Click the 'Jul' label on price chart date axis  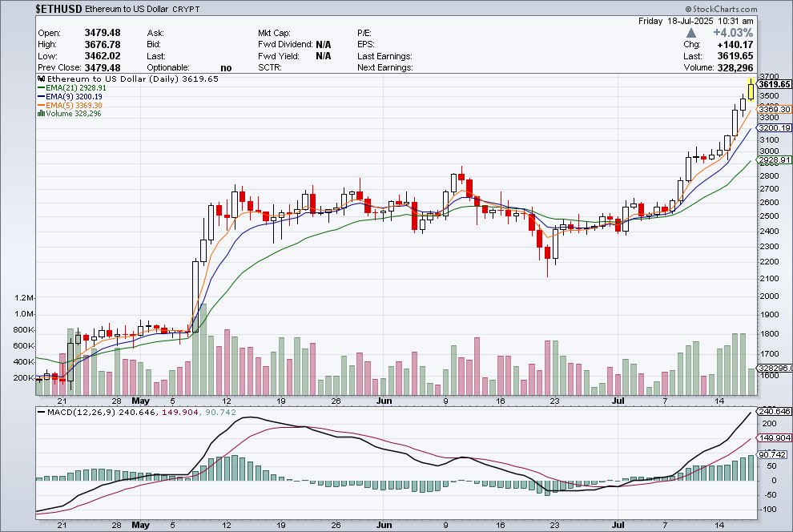(x=618, y=401)
